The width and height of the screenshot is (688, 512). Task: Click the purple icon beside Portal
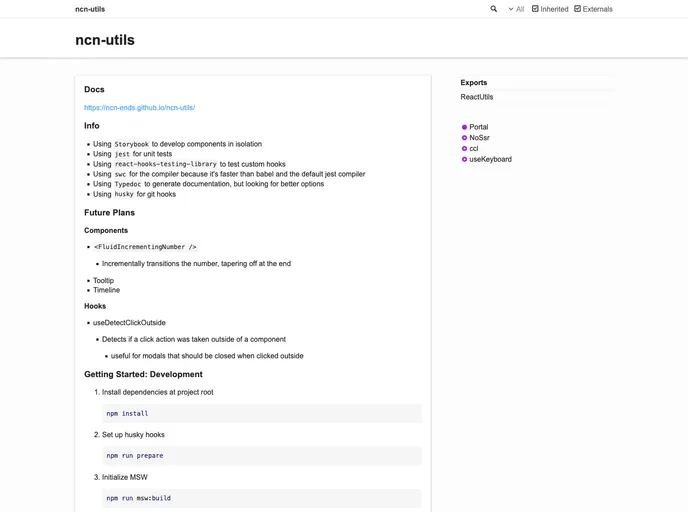point(465,127)
